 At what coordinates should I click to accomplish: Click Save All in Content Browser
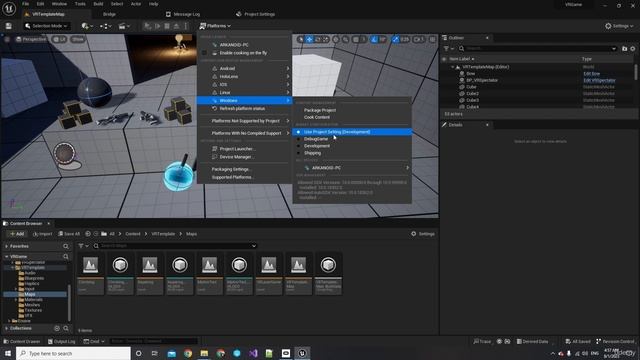[69, 234]
